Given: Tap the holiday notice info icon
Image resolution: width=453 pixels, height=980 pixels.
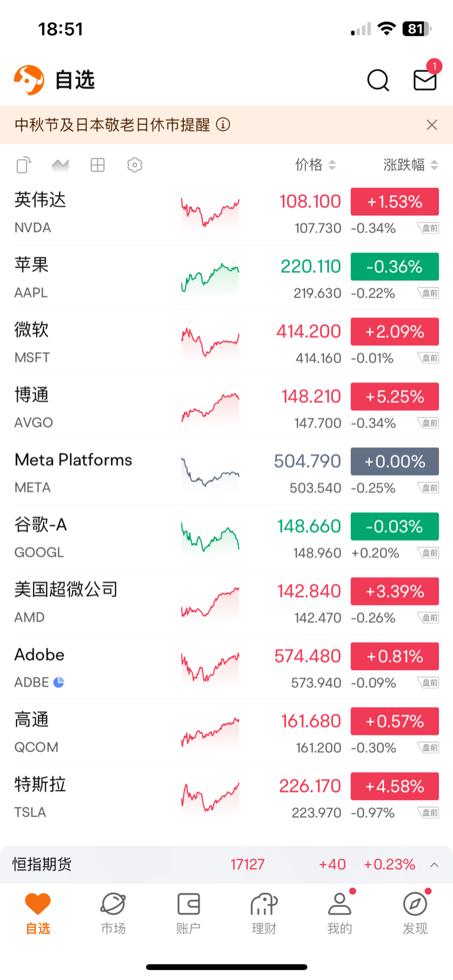Looking at the screenshot, I should [x=223, y=125].
